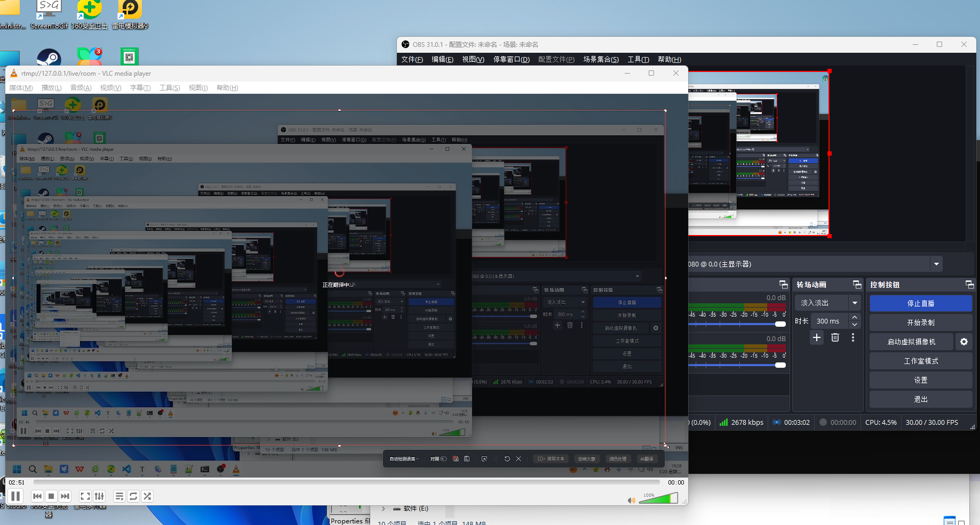Click the 提取文本 extract text button

(551, 459)
